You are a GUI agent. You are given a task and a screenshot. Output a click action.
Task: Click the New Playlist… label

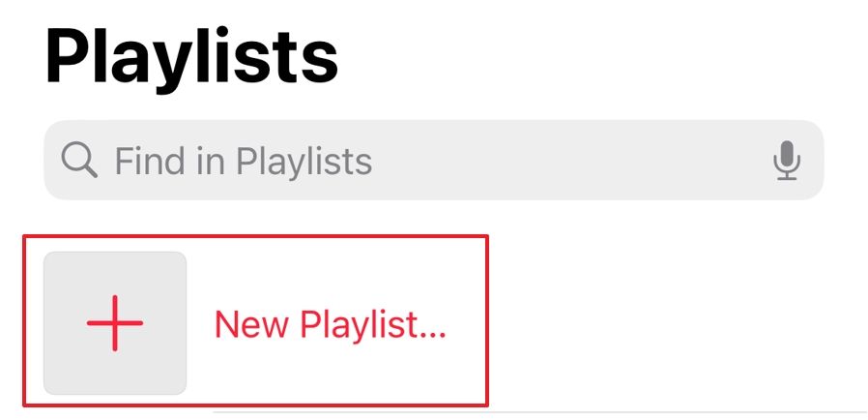(330, 325)
